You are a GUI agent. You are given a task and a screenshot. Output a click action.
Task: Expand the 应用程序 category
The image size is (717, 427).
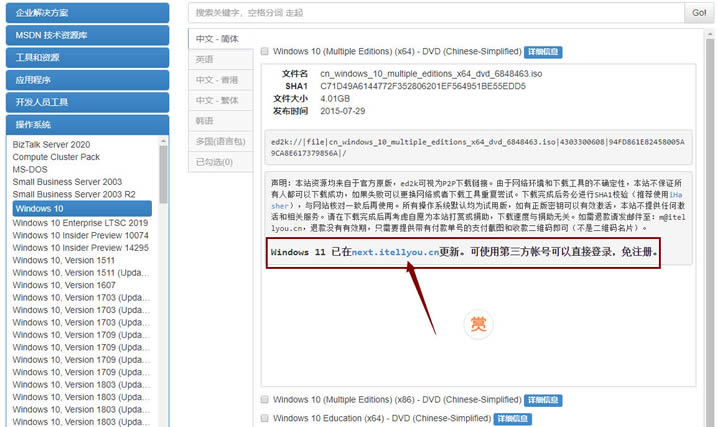coord(87,80)
